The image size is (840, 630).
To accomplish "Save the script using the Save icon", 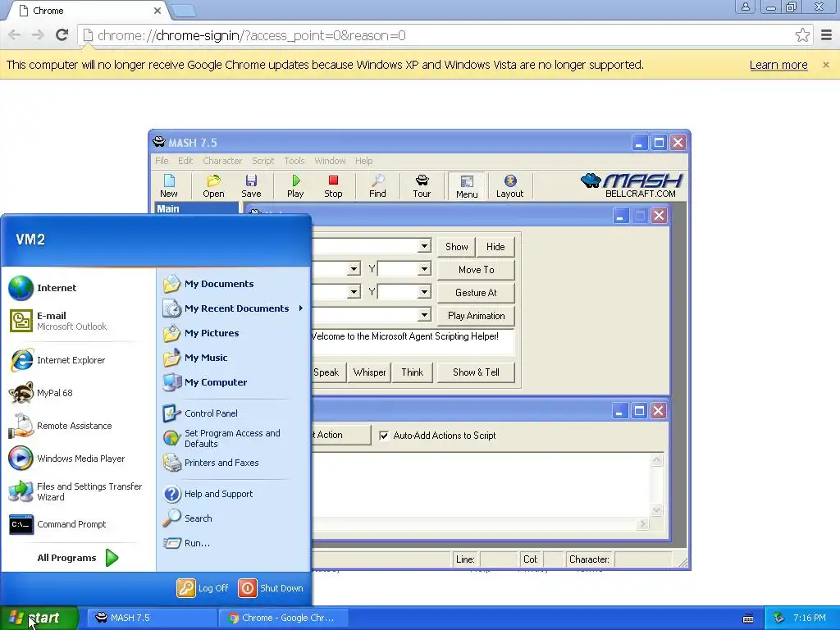I will pos(251,186).
